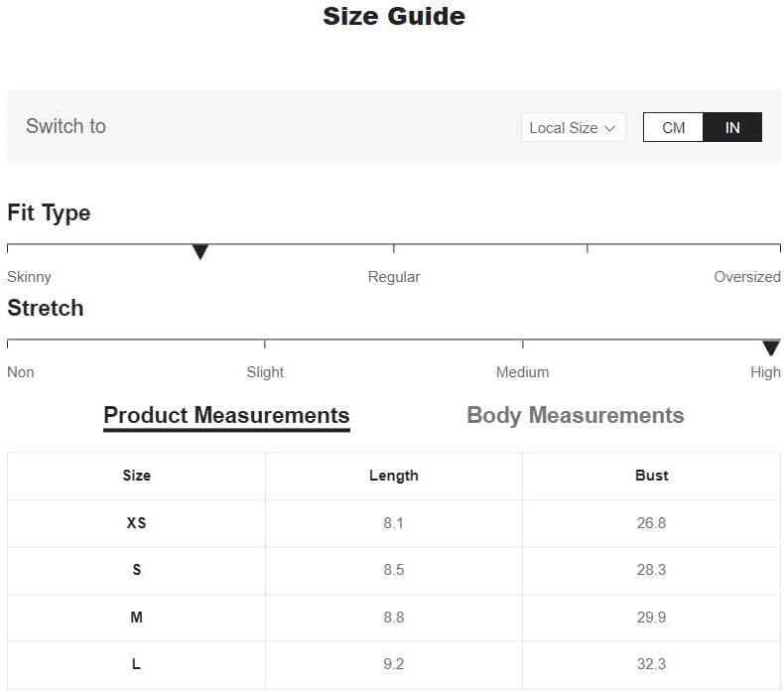Click the Fit Type triangle marker
The height and width of the screenshot is (692, 784).
(200, 252)
